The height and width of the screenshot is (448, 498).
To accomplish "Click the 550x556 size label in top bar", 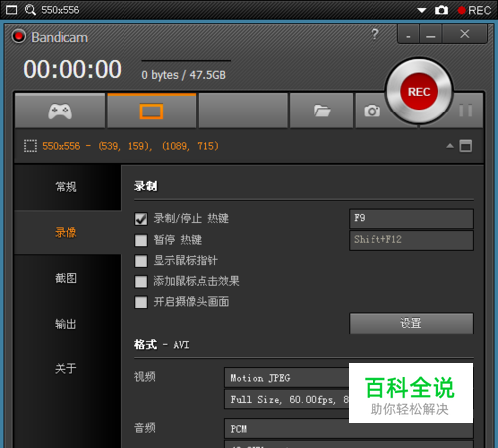I will click(60, 10).
